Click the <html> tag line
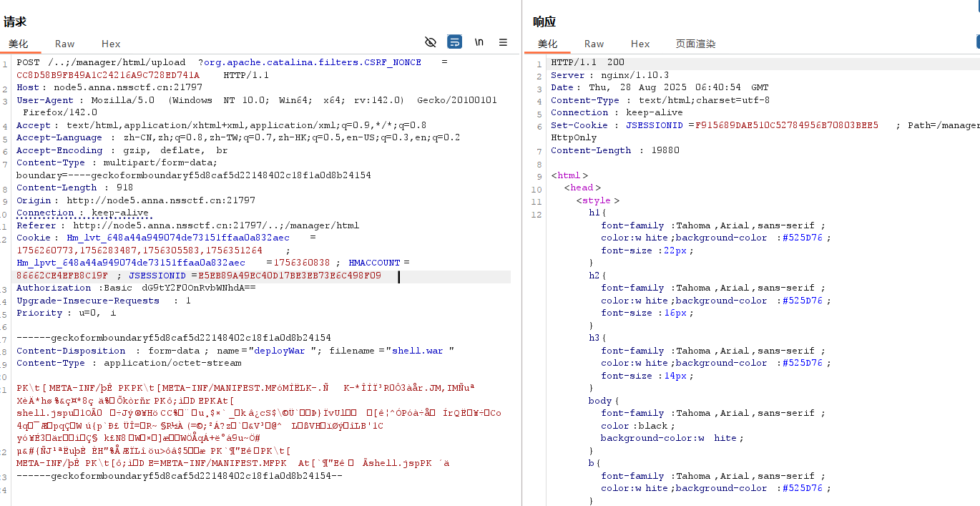Viewport: 980px width, 506px height. click(x=569, y=175)
